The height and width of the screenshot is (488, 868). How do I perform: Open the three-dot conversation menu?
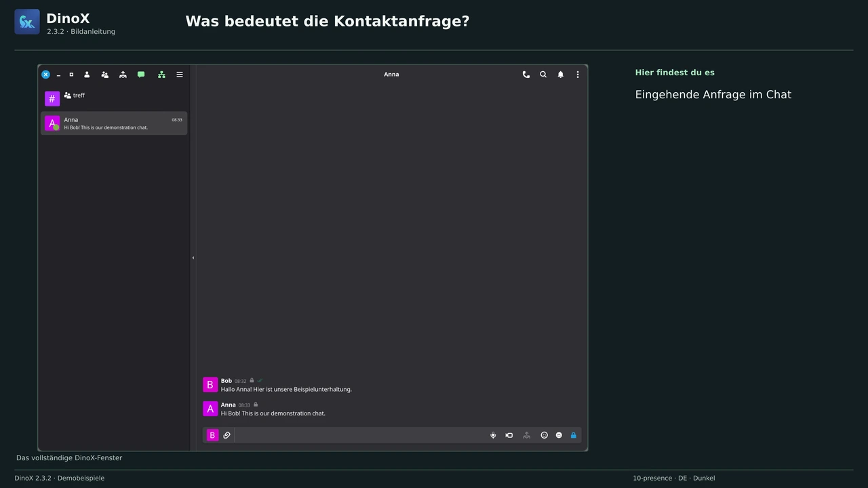pyautogui.click(x=578, y=75)
